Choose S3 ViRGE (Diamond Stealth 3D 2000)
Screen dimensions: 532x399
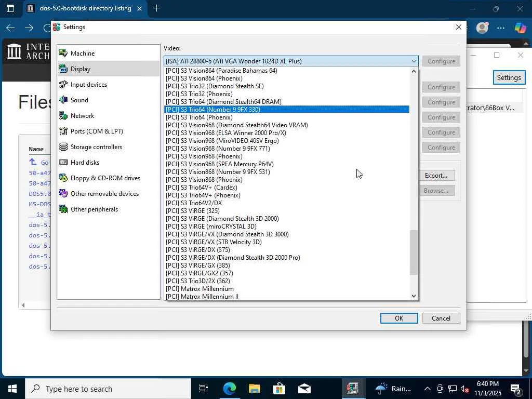click(287, 219)
